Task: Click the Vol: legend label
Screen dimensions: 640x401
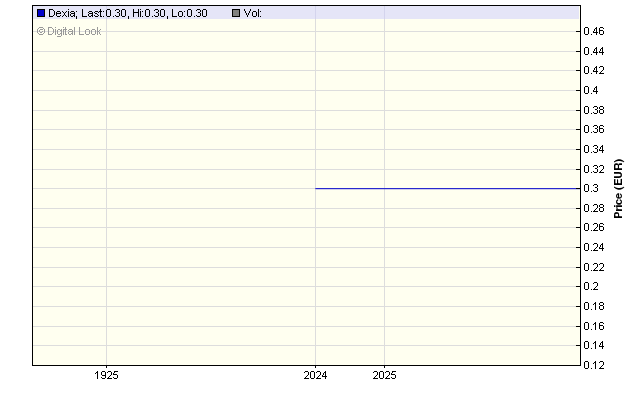Action: (253, 13)
